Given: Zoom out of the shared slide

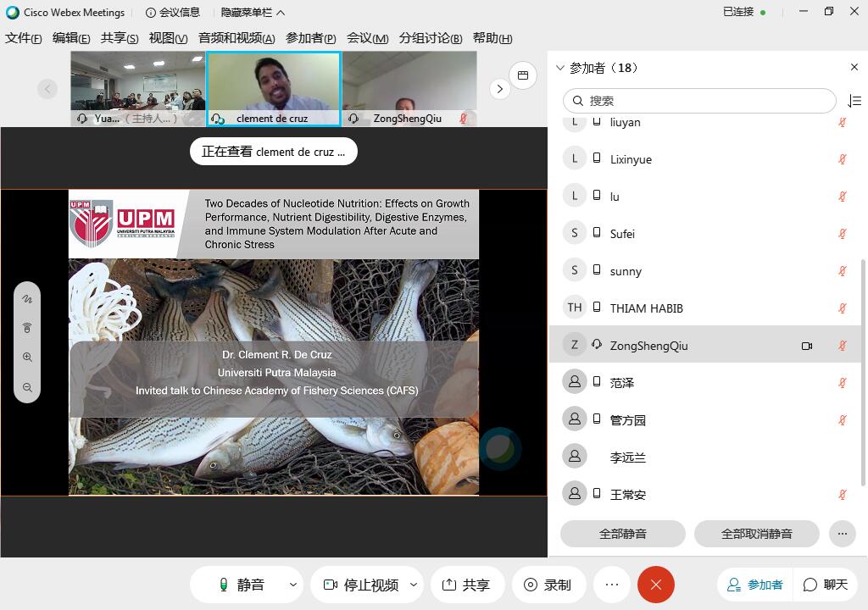Looking at the screenshot, I should coord(27,387).
